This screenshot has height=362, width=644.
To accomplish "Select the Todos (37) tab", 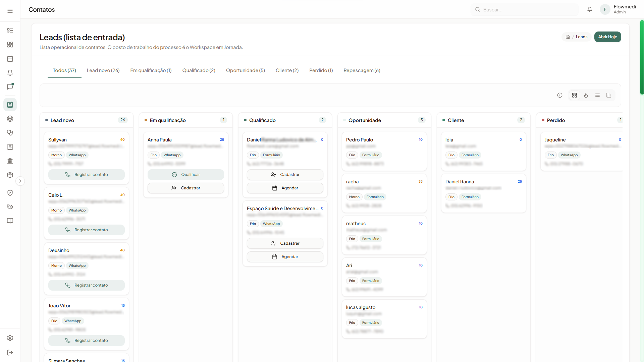I will (x=64, y=70).
